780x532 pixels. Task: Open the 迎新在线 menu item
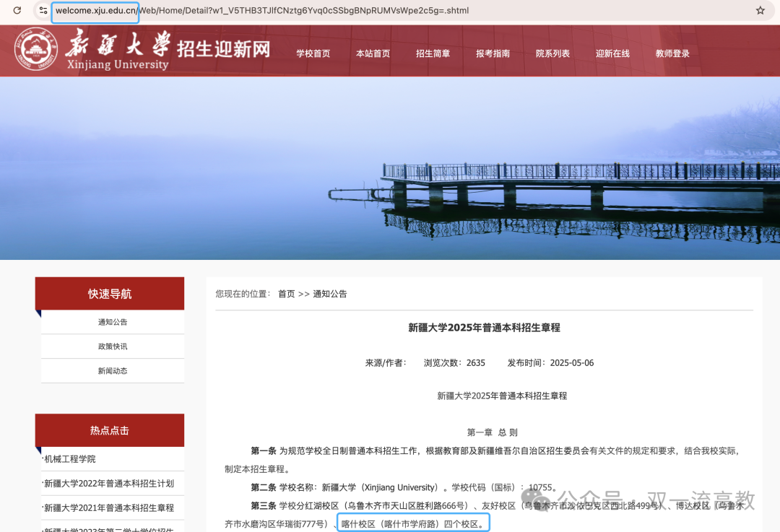[612, 53]
